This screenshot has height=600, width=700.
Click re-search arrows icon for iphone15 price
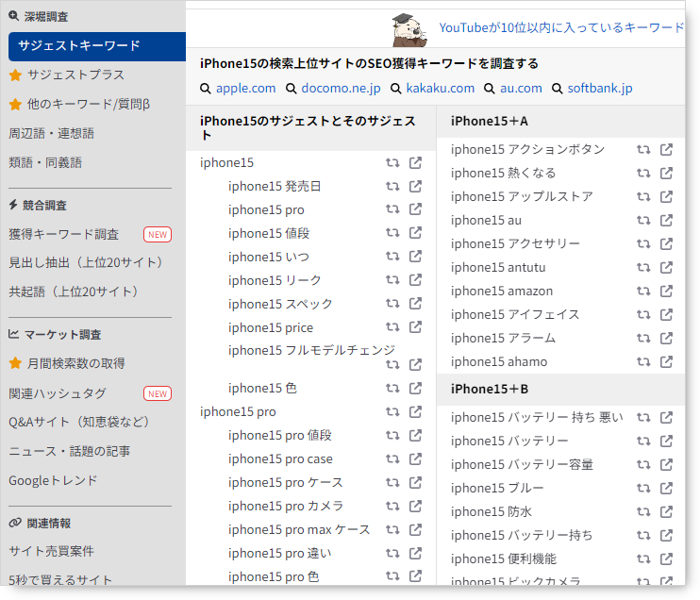click(392, 327)
